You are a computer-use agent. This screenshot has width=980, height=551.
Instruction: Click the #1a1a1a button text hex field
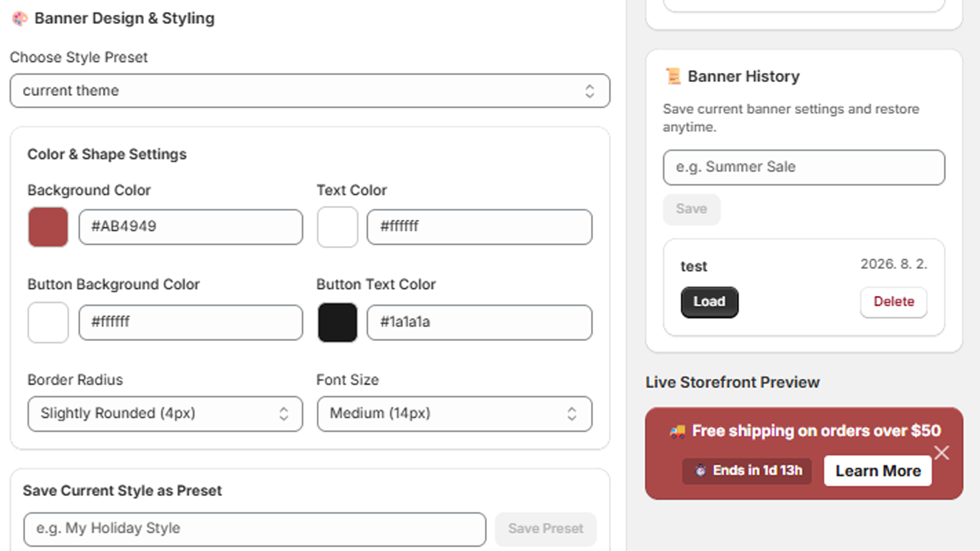480,323
